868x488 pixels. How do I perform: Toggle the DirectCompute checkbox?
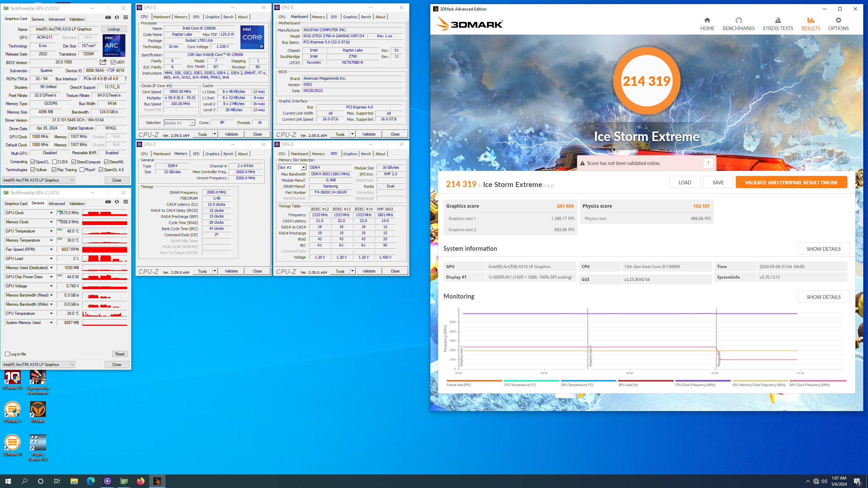[x=74, y=162]
